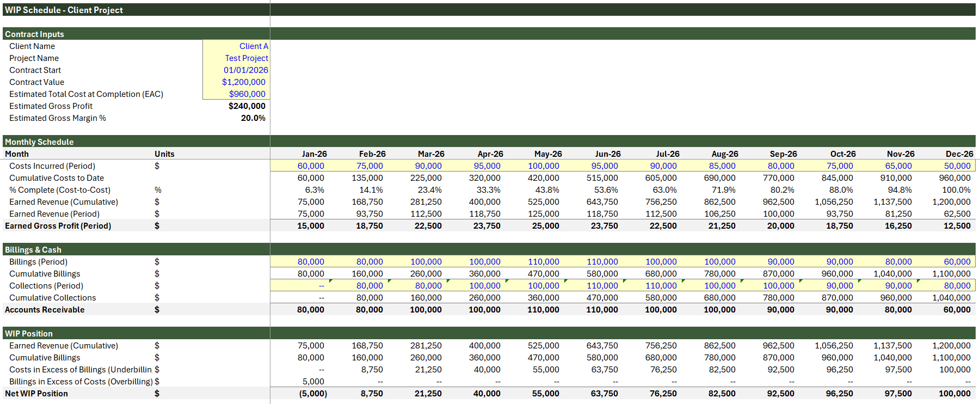
Task: Select Earned Revenue (Period) Feb-26 value 93,750
Action: coord(369,214)
